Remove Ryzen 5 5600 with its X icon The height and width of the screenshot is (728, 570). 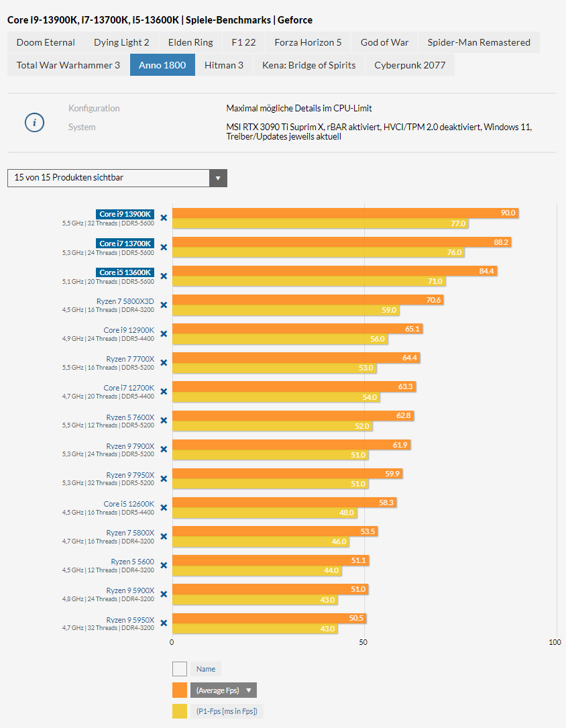tap(164, 565)
